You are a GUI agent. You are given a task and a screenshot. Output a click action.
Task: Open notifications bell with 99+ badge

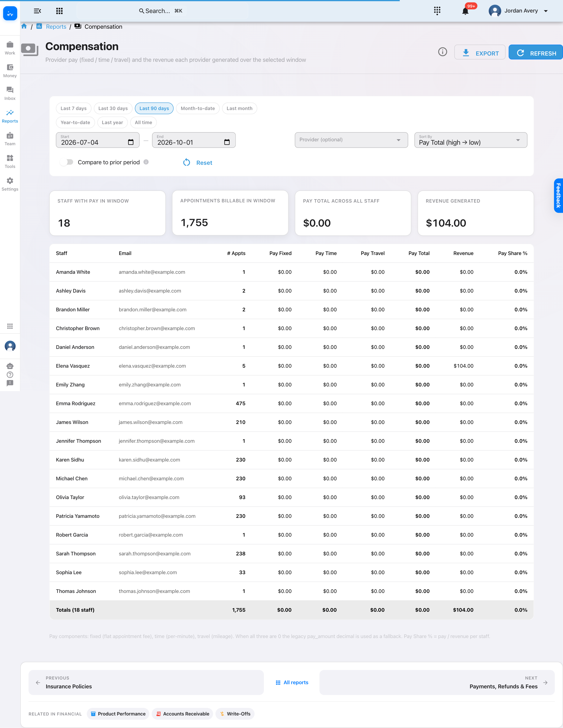(x=466, y=11)
